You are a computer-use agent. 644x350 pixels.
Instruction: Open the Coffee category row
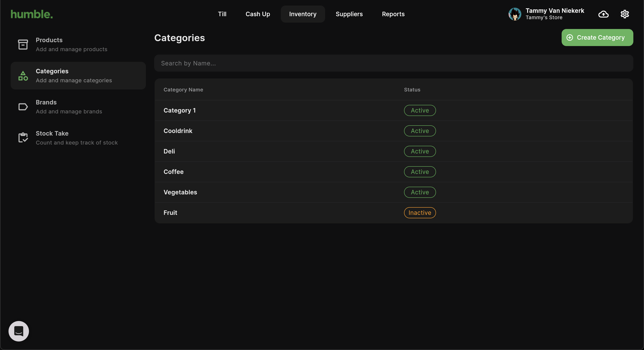pos(394,172)
